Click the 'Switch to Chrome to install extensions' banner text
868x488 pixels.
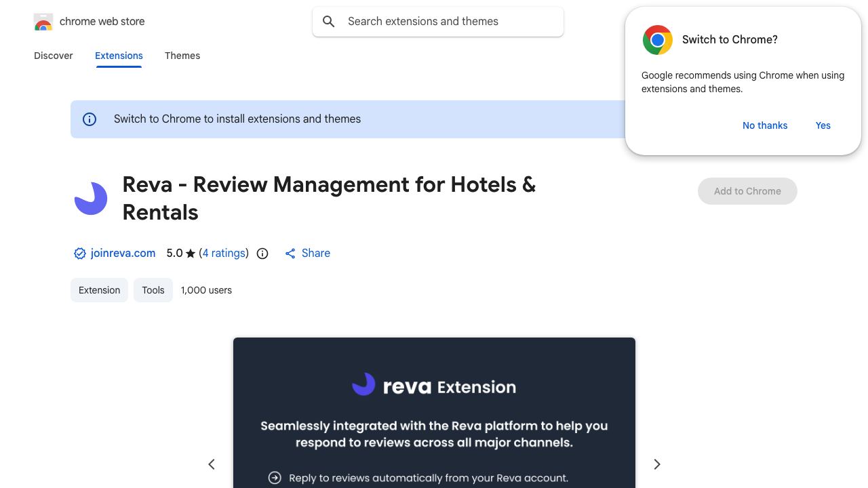237,119
